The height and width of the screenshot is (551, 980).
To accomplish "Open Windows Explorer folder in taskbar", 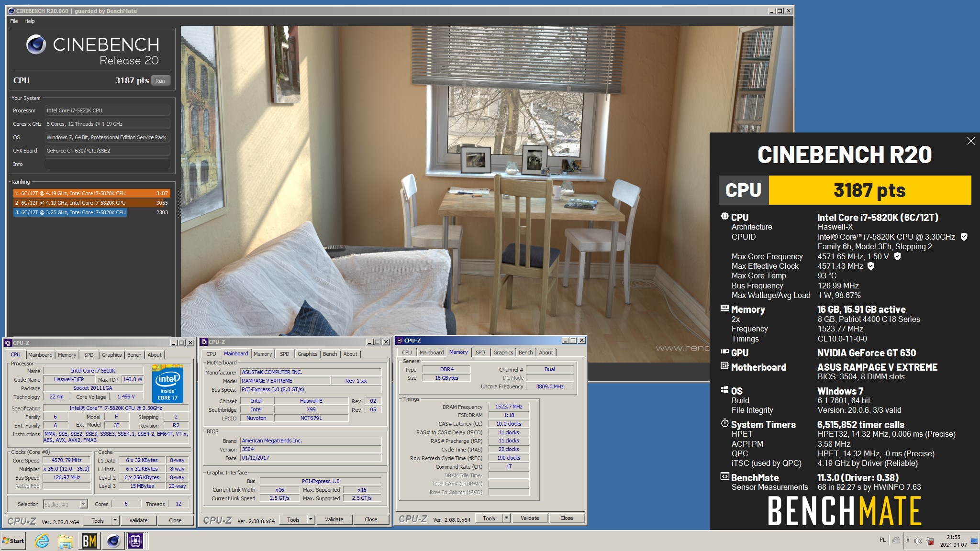I will pyautogui.click(x=66, y=541).
